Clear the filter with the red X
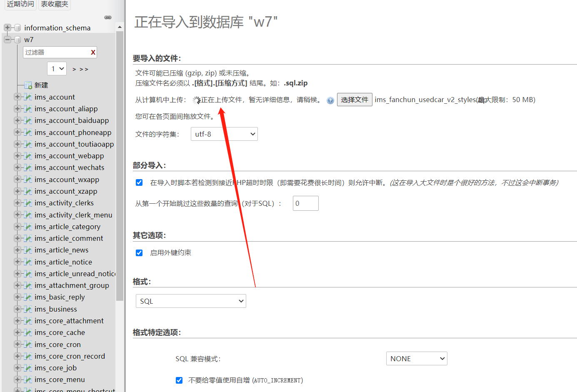This screenshot has width=577, height=392. click(x=93, y=52)
